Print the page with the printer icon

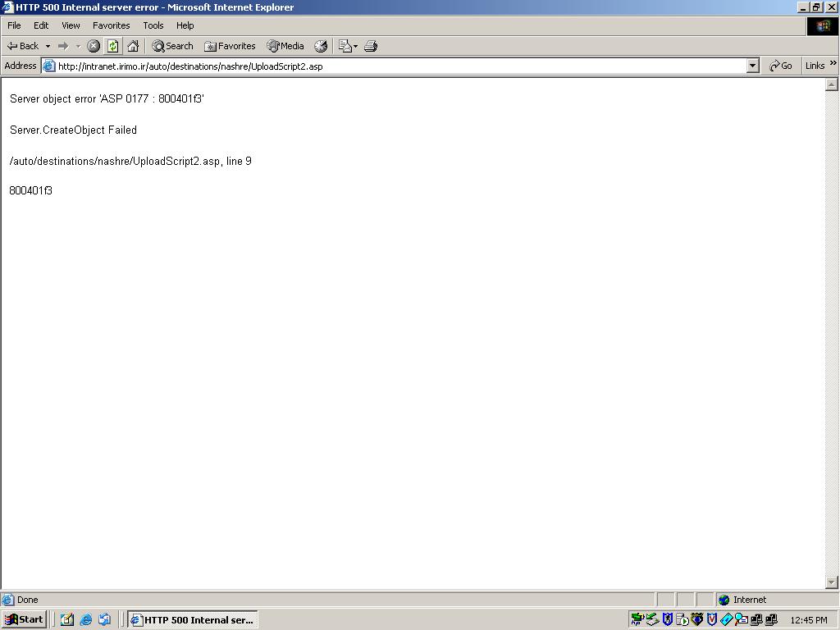point(371,46)
